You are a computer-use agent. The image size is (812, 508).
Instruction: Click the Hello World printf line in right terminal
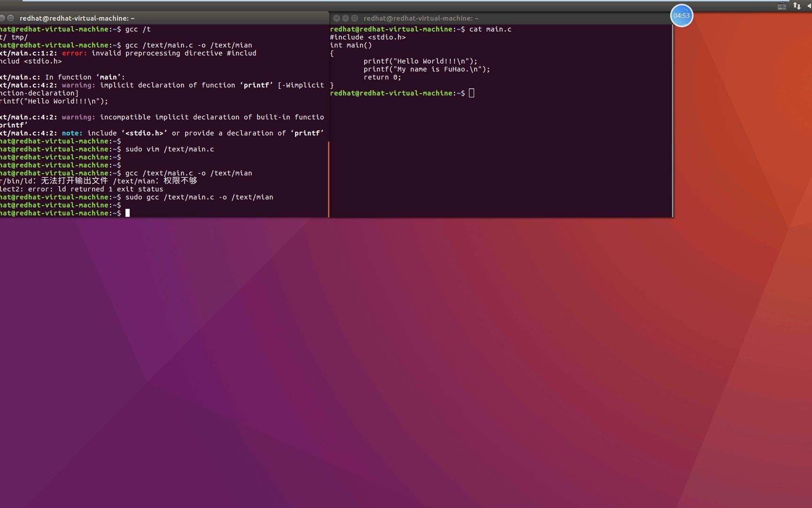pyautogui.click(x=421, y=61)
